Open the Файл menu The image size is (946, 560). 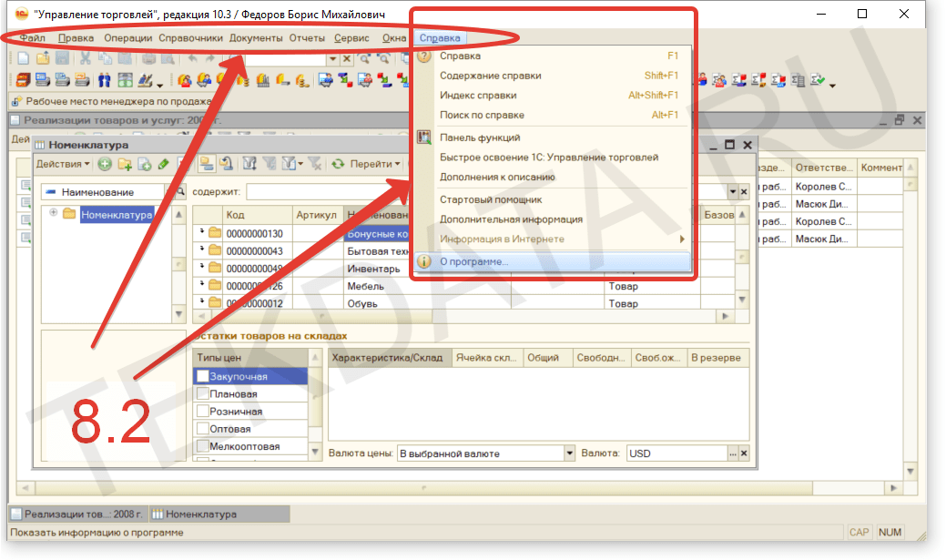coord(32,37)
